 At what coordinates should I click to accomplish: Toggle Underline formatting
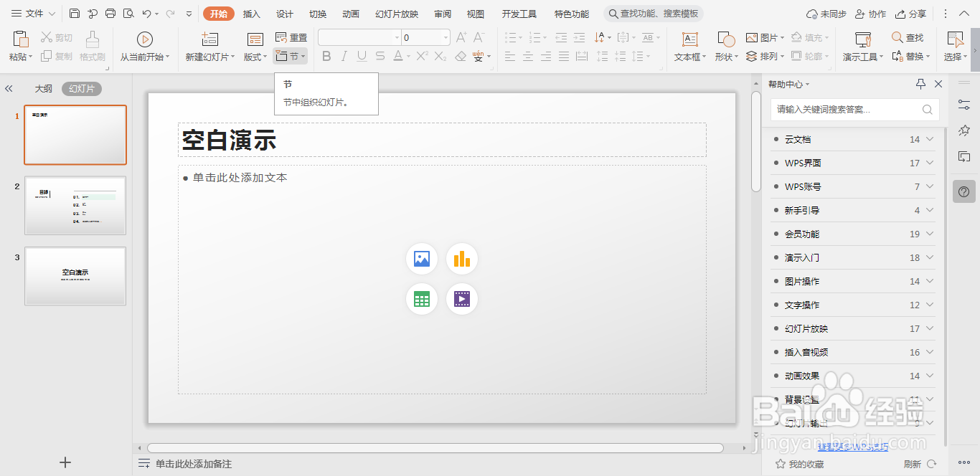coord(362,56)
